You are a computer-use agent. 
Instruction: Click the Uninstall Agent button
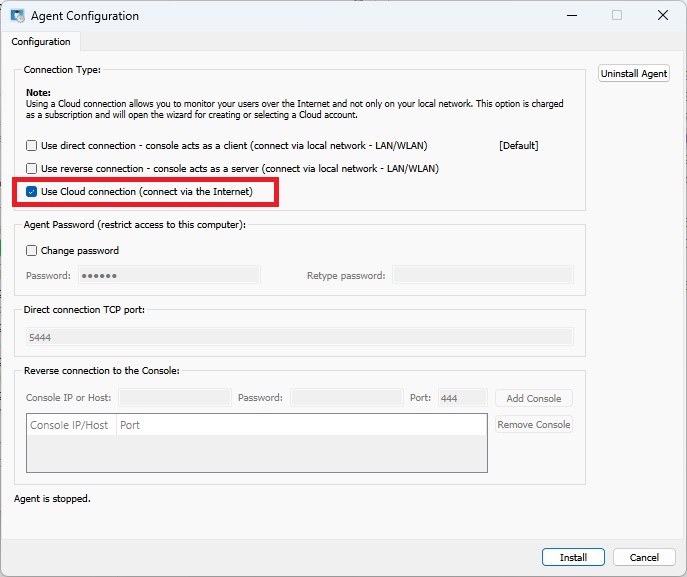point(634,74)
